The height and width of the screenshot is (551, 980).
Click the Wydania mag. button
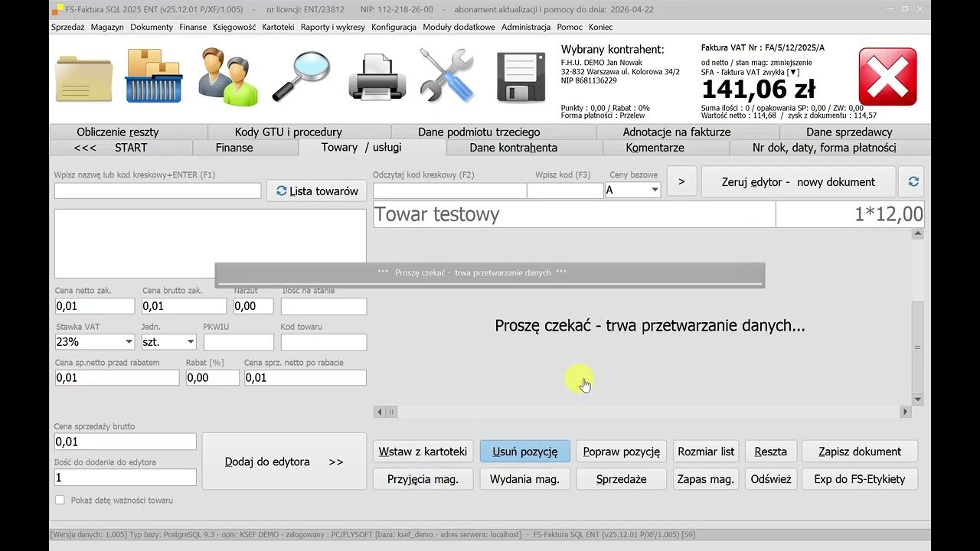point(525,479)
